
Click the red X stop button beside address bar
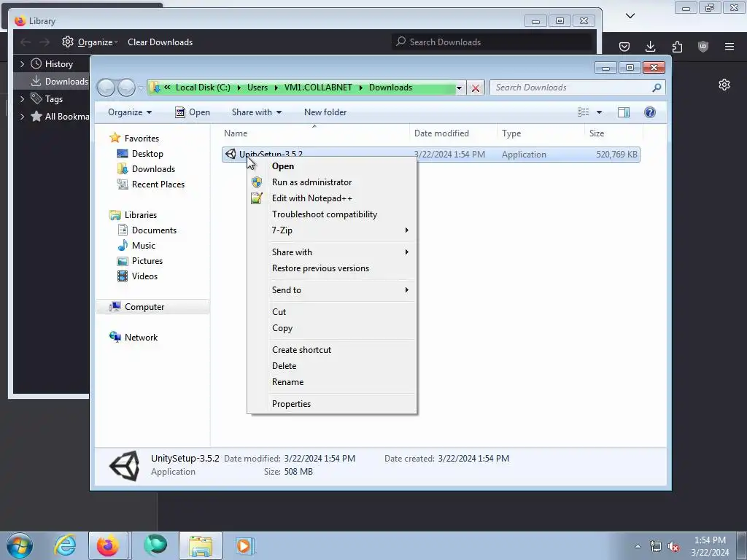pos(476,88)
